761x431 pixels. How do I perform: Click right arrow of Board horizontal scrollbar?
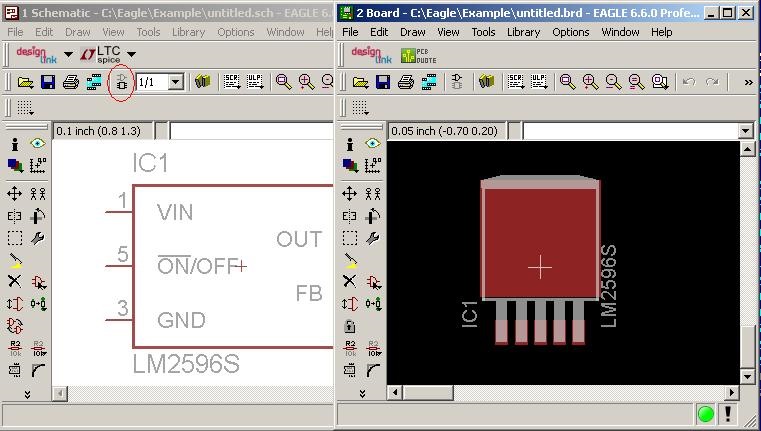point(732,392)
